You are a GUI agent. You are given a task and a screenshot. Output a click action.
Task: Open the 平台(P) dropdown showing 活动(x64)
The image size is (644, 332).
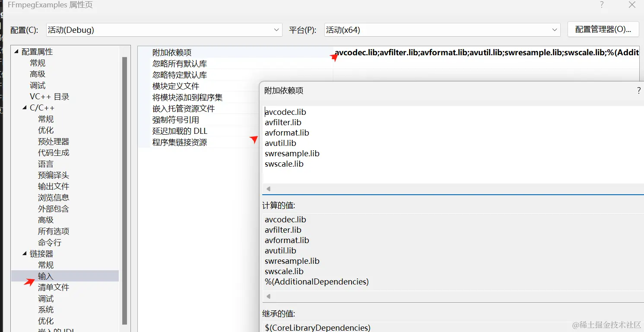(442, 30)
